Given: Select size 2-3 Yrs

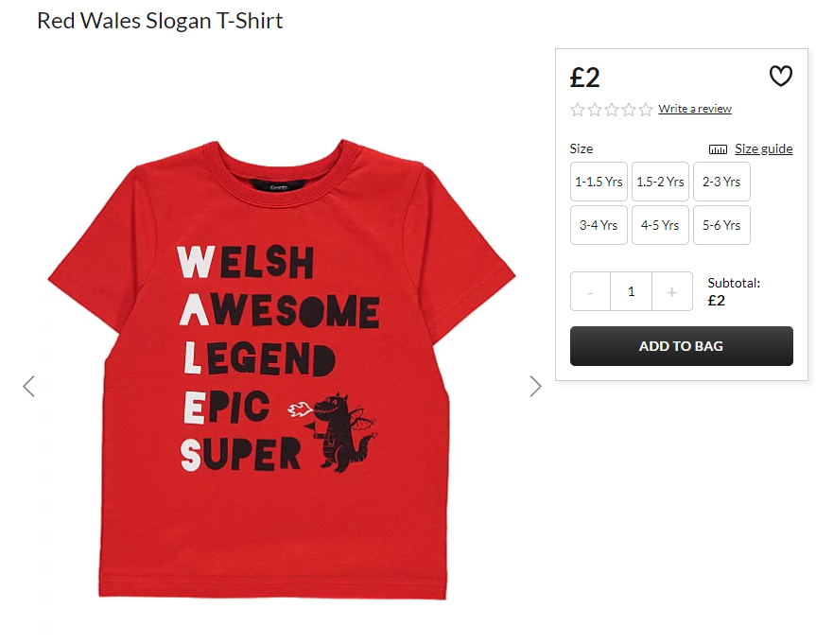Looking at the screenshot, I should (x=721, y=182).
